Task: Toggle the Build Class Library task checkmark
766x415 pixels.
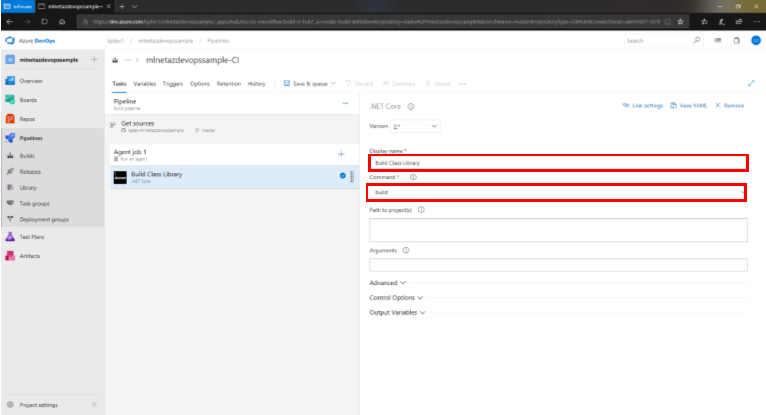Action: (x=342, y=176)
